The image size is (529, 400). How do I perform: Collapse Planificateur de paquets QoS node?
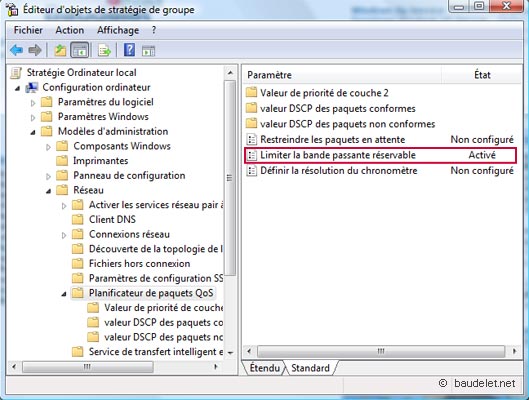click(x=64, y=294)
